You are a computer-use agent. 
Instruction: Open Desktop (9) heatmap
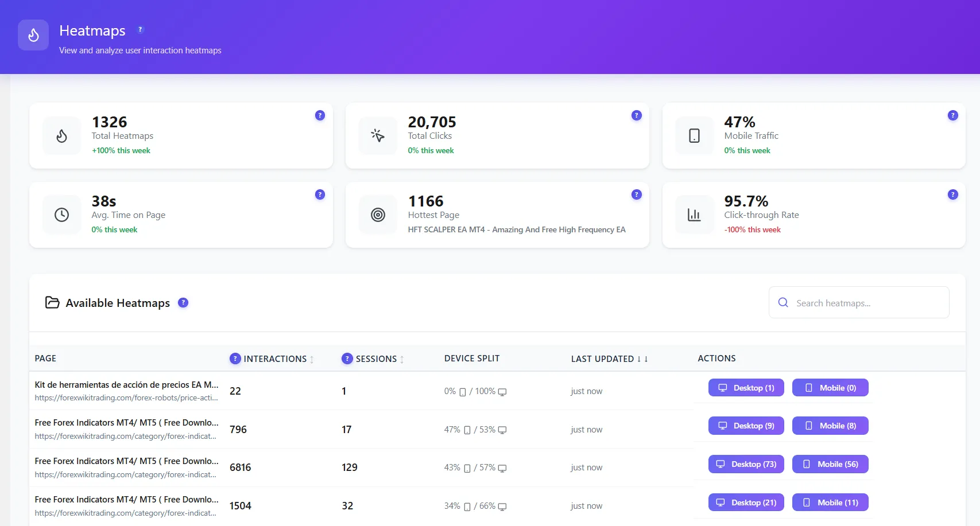[746, 426]
